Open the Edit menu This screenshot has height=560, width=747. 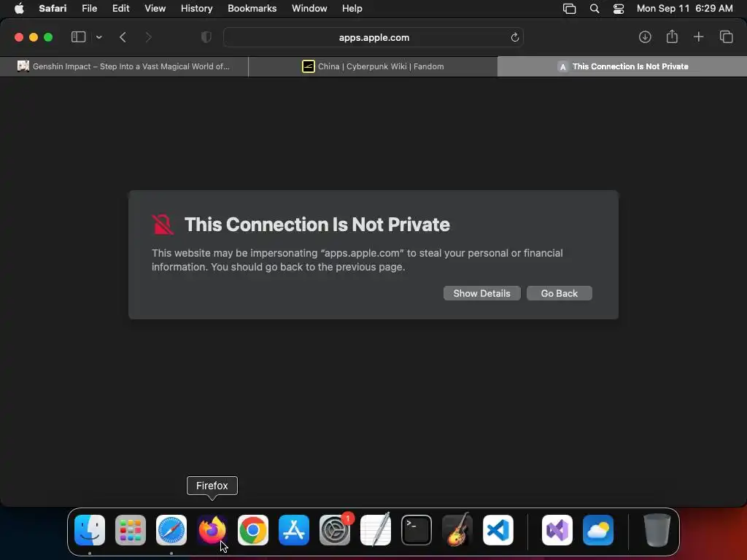120,9
